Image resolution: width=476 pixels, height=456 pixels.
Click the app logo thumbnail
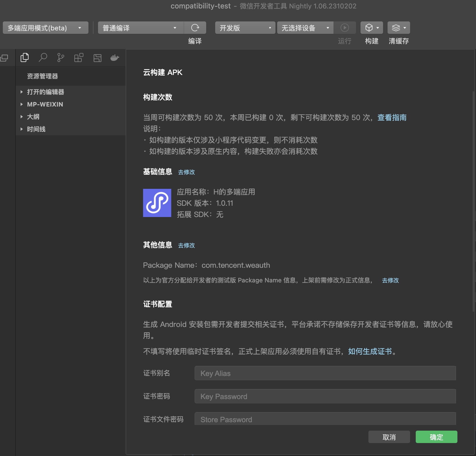coord(157,203)
